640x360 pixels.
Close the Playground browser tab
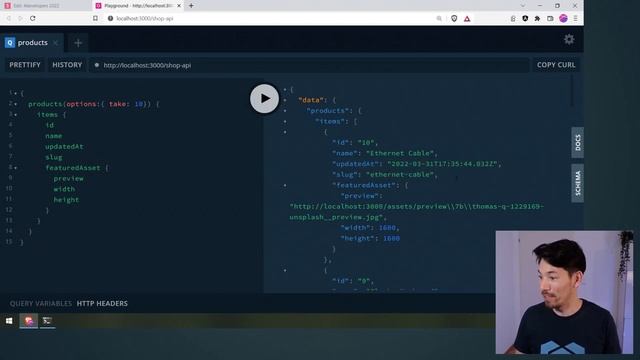pyautogui.click(x=179, y=6)
